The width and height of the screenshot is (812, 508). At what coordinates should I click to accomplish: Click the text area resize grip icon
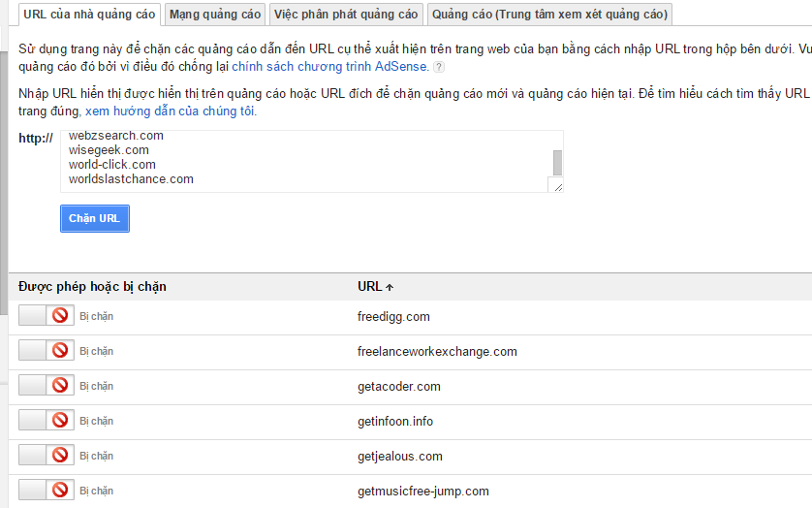click(x=558, y=187)
